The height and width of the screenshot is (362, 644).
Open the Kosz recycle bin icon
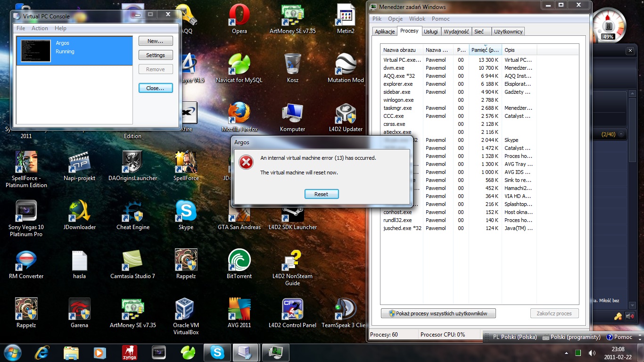(293, 68)
